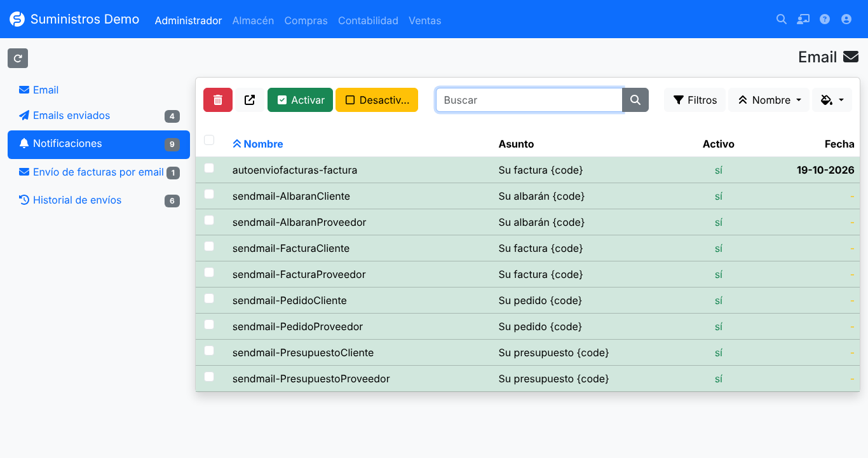
Task: Click the envelope icon beside Email title
Action: tap(851, 57)
